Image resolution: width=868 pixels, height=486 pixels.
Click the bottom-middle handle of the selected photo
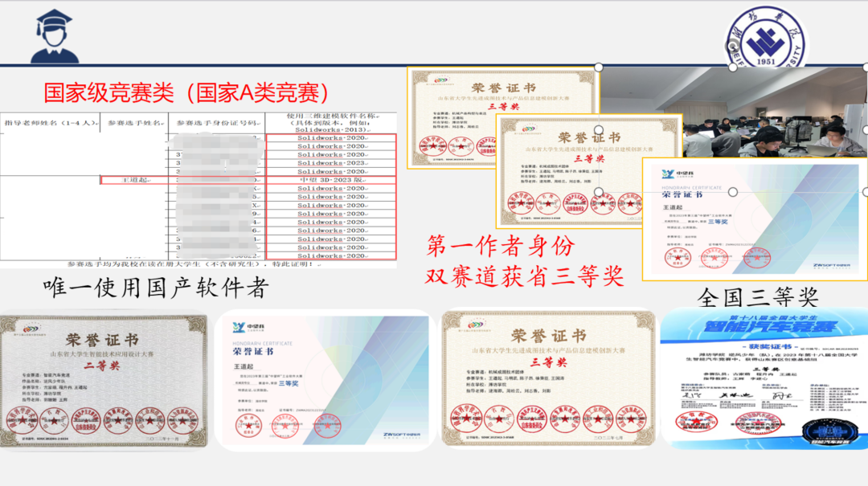click(x=733, y=191)
